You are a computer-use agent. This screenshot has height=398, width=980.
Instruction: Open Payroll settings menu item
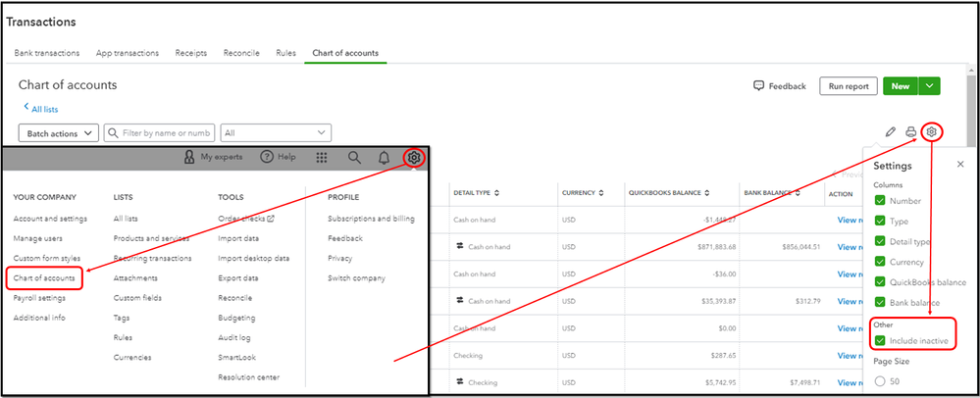click(39, 298)
